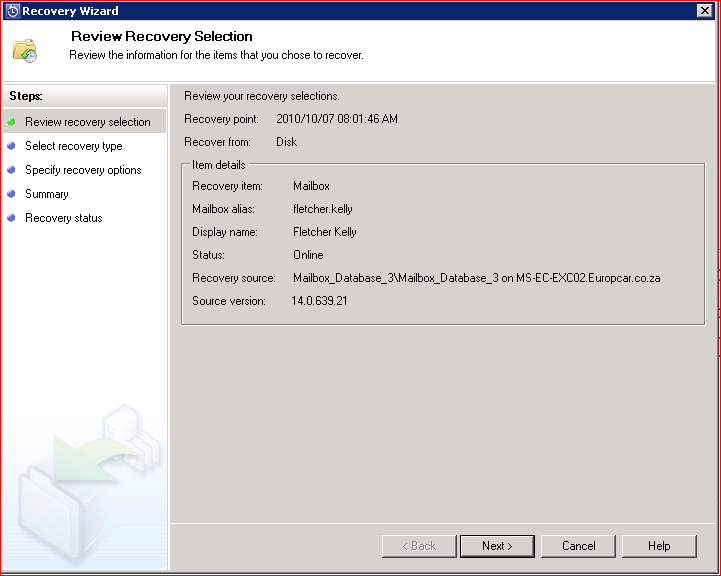Close the Recovery Wizard window
Viewport: 721px width, 576px height.
(x=704, y=11)
